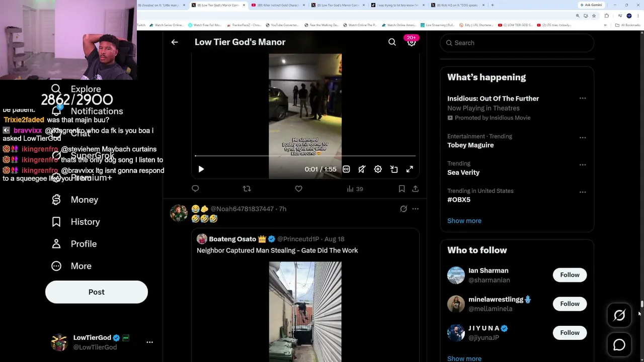Bookmark the parking garage video post
Image resolution: width=644 pixels, height=362 pixels.
[401, 189]
